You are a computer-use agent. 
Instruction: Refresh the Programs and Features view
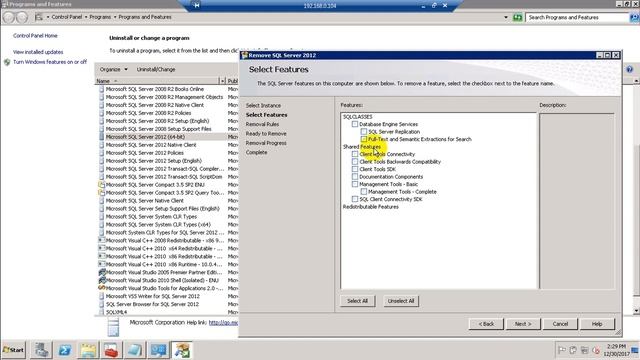(x=518, y=17)
